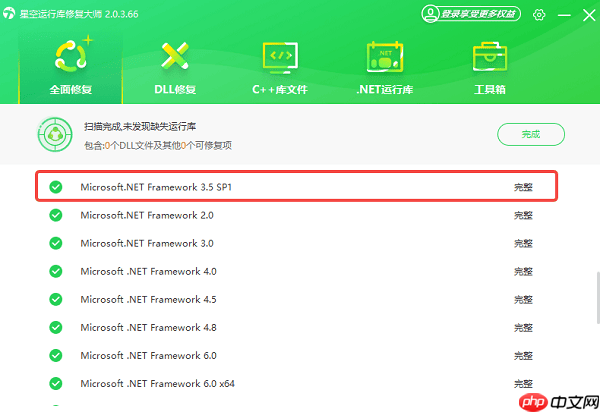Click green check for .NET Framework 3.0
This screenshot has width=600, height=412.
56,243
